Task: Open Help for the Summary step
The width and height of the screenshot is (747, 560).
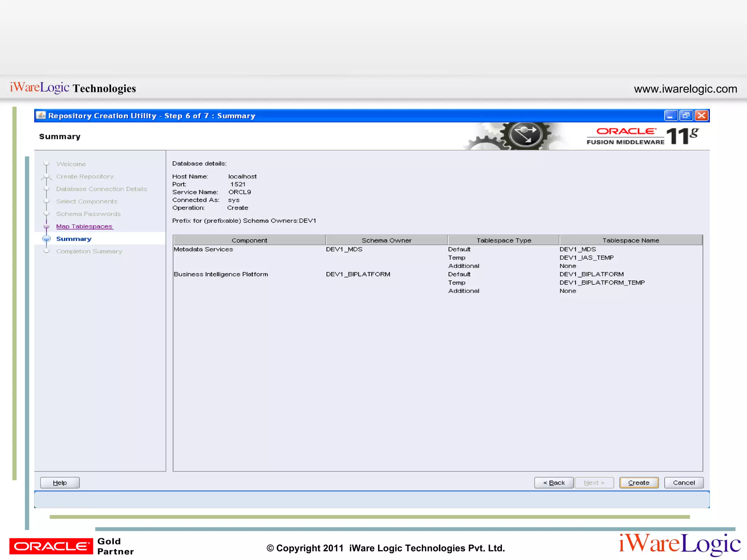Action: (60, 483)
